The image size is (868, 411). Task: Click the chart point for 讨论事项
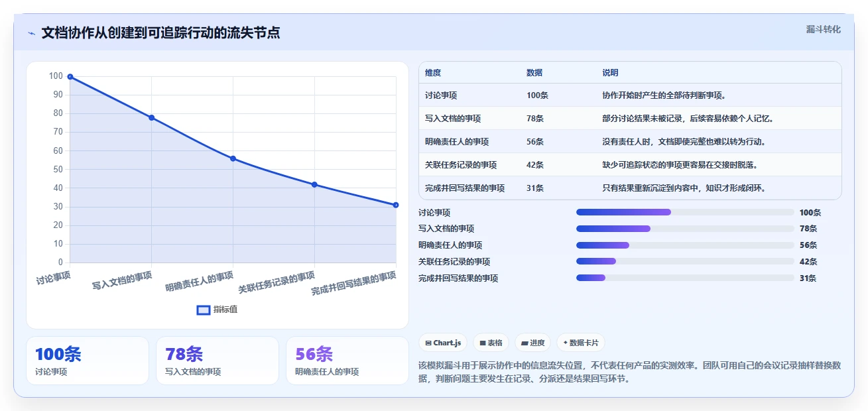[x=70, y=77]
